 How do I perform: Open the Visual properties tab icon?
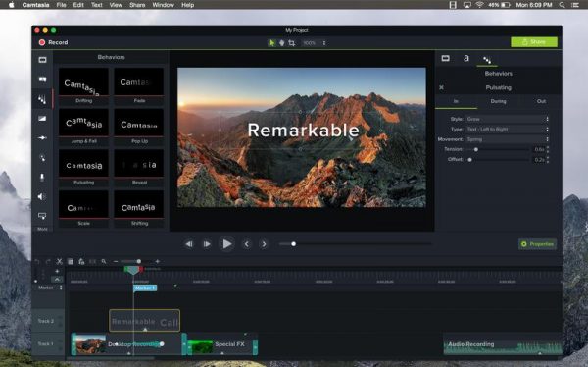446,58
